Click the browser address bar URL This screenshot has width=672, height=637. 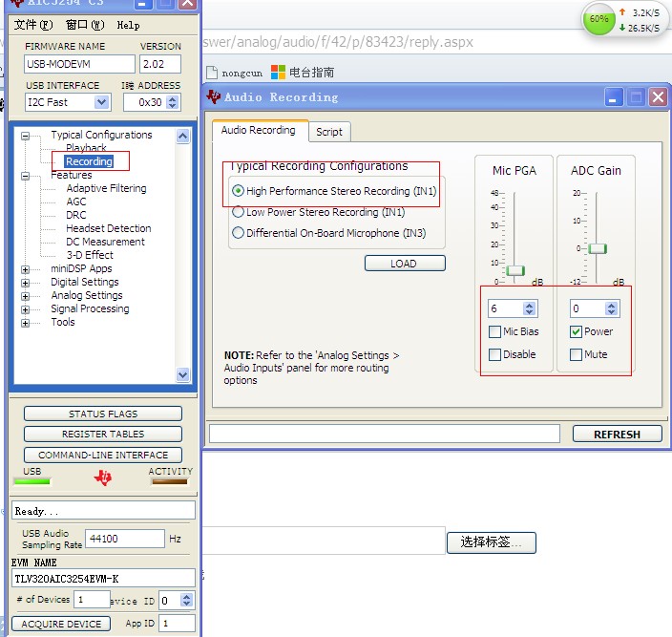coord(338,42)
